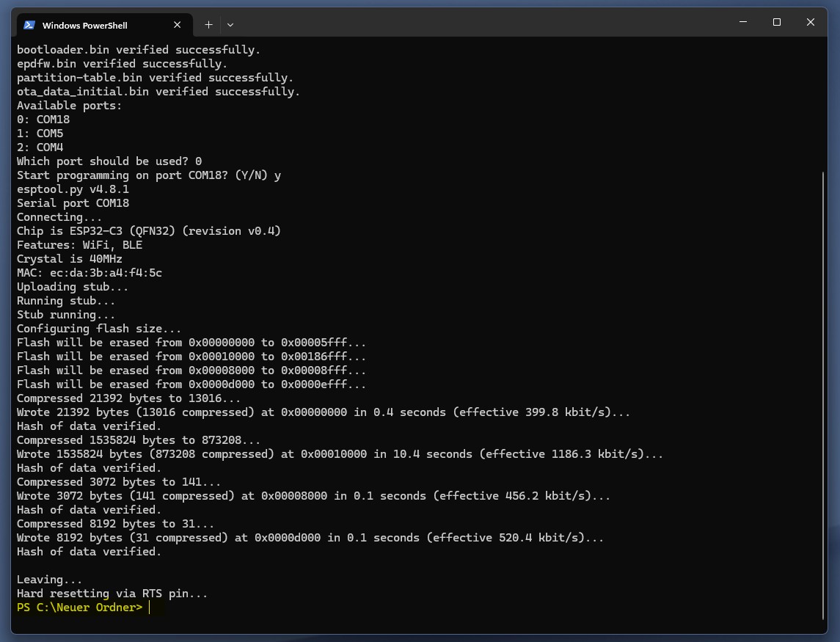Image resolution: width=840 pixels, height=642 pixels.
Task: Click the 'Hard resetting via RTS pin...' line
Action: tap(112, 594)
